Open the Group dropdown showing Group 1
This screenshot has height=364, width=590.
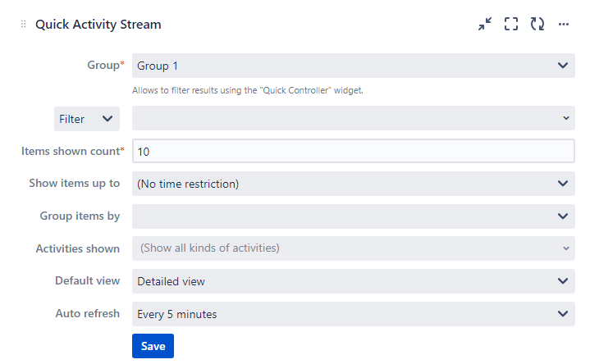[x=353, y=66]
